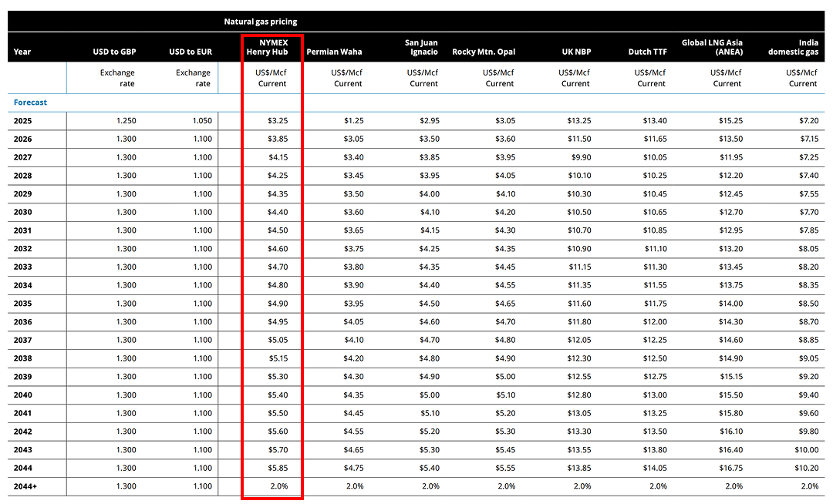Screen dimensions: 833x504
Task: Select the Rocky Mtn. Opal header
Action: click(x=484, y=52)
